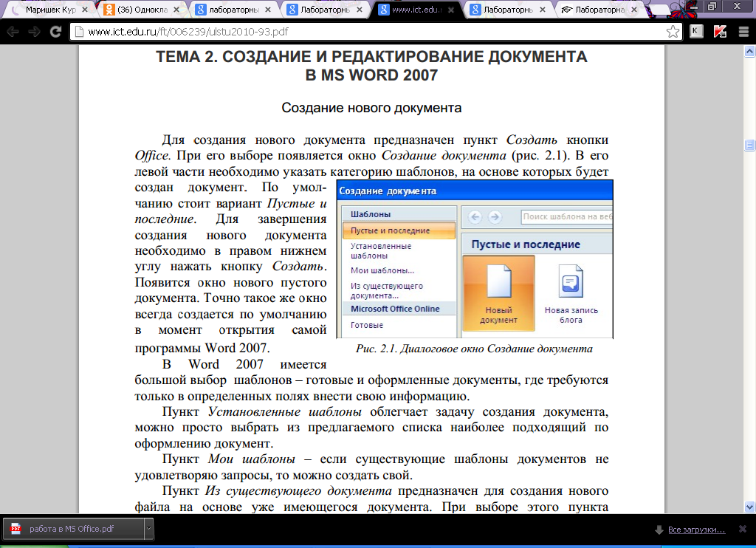
Task: Click the K extension icon
Action: [x=696, y=32]
